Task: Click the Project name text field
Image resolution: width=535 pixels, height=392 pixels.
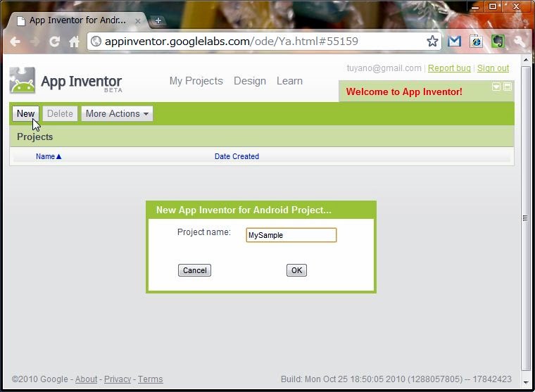Action: [x=291, y=235]
